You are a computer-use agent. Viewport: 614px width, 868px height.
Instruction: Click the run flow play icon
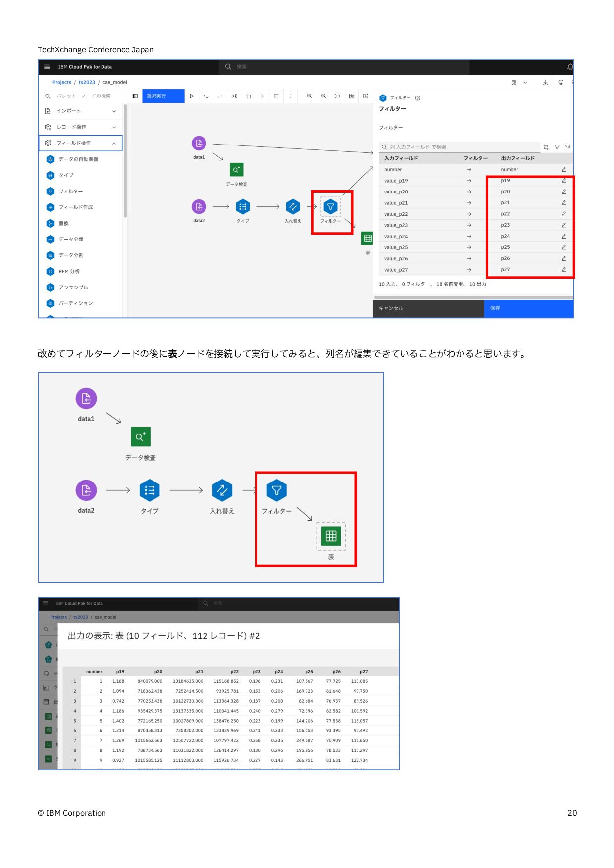pos(192,96)
